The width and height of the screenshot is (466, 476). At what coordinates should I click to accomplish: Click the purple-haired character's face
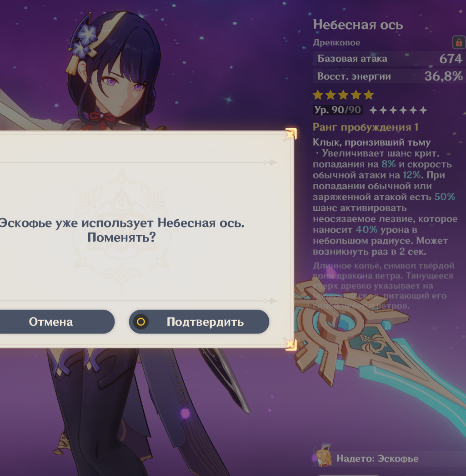[x=120, y=88]
